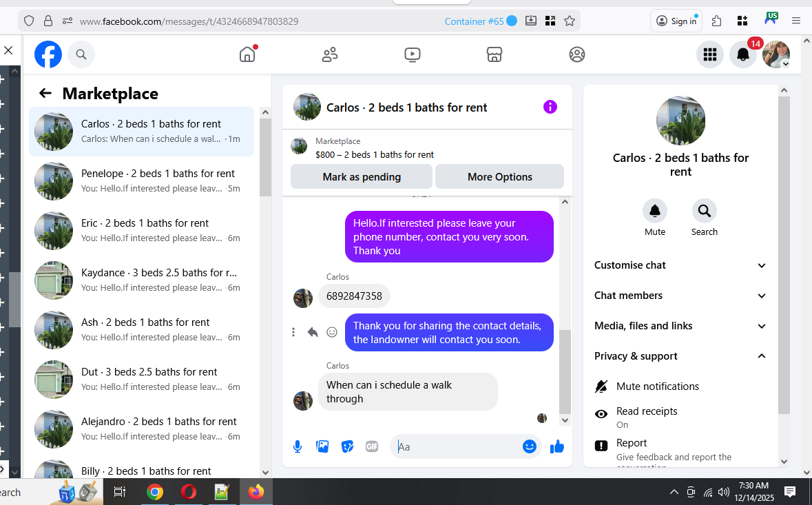Click message thread scroll-down arrow
The image size is (812, 505).
click(x=565, y=420)
